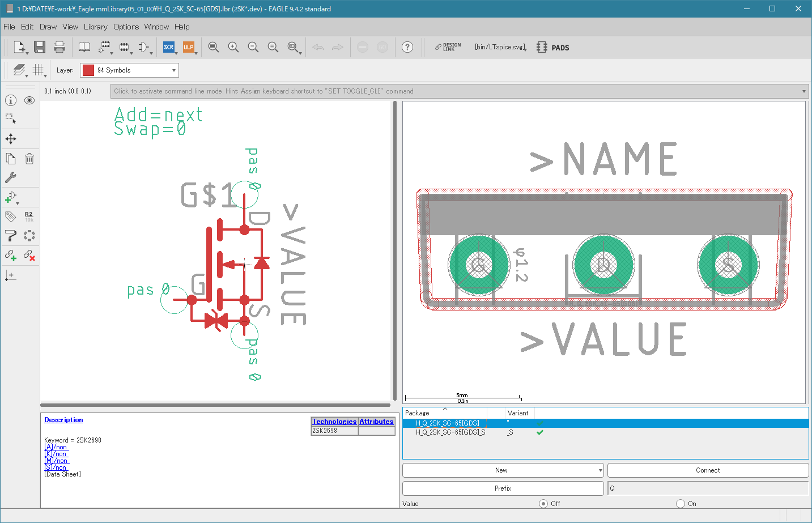812x523 pixels.
Task: Open the Help question mark icon
Action: (x=407, y=47)
